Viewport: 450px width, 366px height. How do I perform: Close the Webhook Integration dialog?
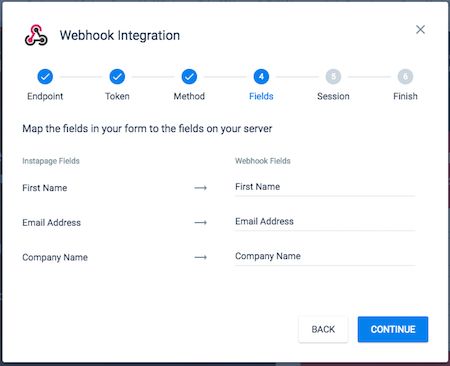point(420,30)
